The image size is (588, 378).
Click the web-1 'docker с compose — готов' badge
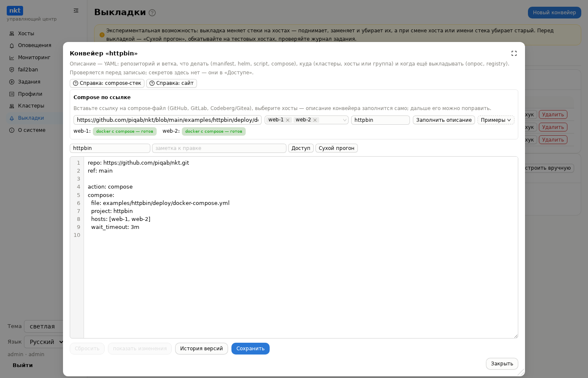pyautogui.click(x=125, y=131)
